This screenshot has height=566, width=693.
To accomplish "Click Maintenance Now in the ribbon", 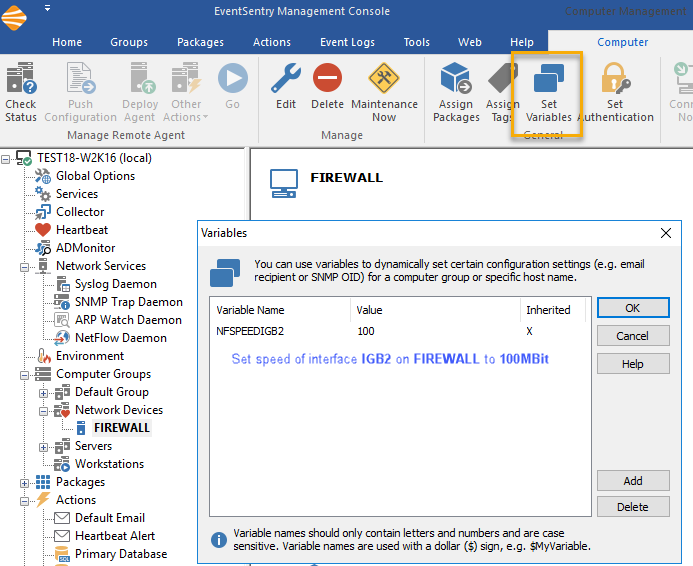I will tap(384, 92).
